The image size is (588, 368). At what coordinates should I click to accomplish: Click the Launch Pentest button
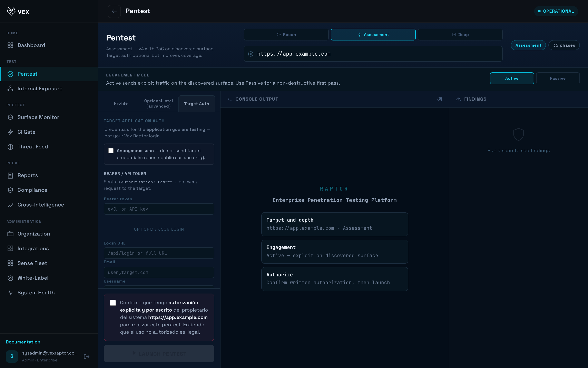tap(159, 354)
